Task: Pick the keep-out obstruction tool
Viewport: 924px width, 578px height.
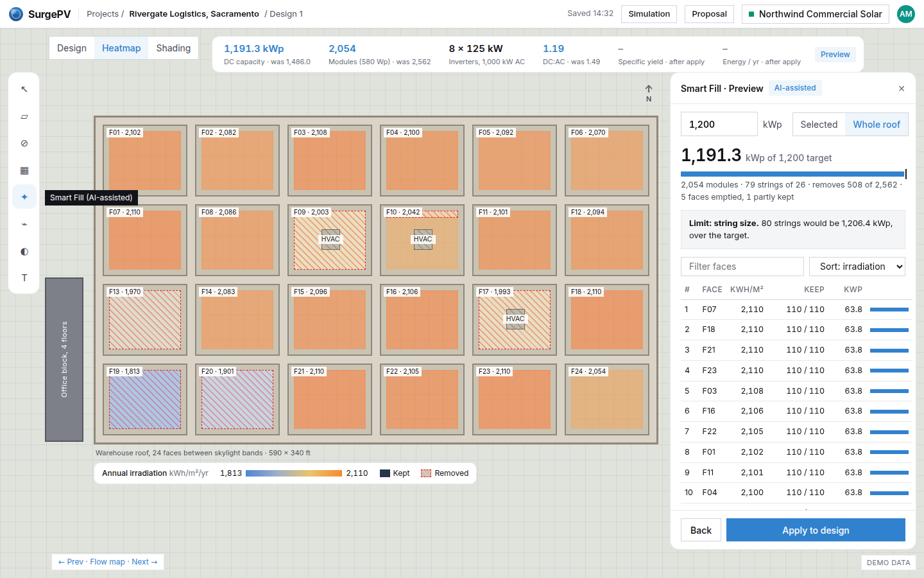Action: pos(24,143)
